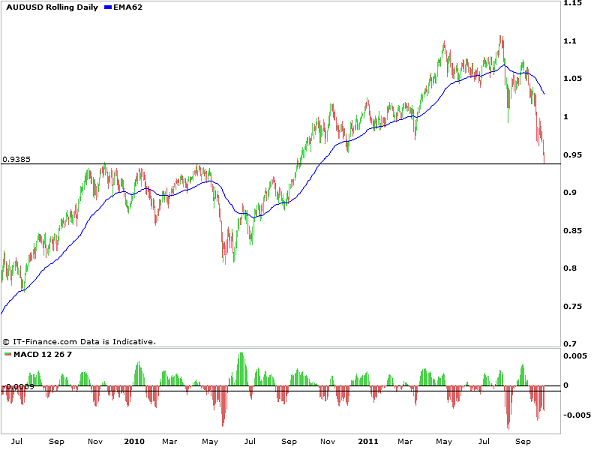Screen dimensions: 600x450
Task: Click the May label after 2011
Action: tap(444, 441)
